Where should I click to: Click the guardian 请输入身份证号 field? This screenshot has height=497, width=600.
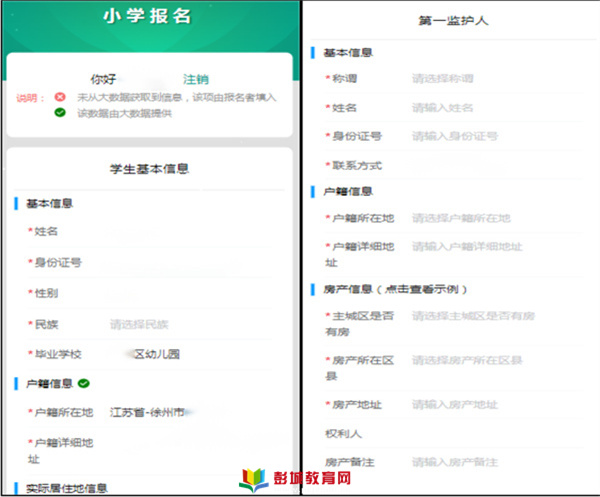(x=455, y=136)
